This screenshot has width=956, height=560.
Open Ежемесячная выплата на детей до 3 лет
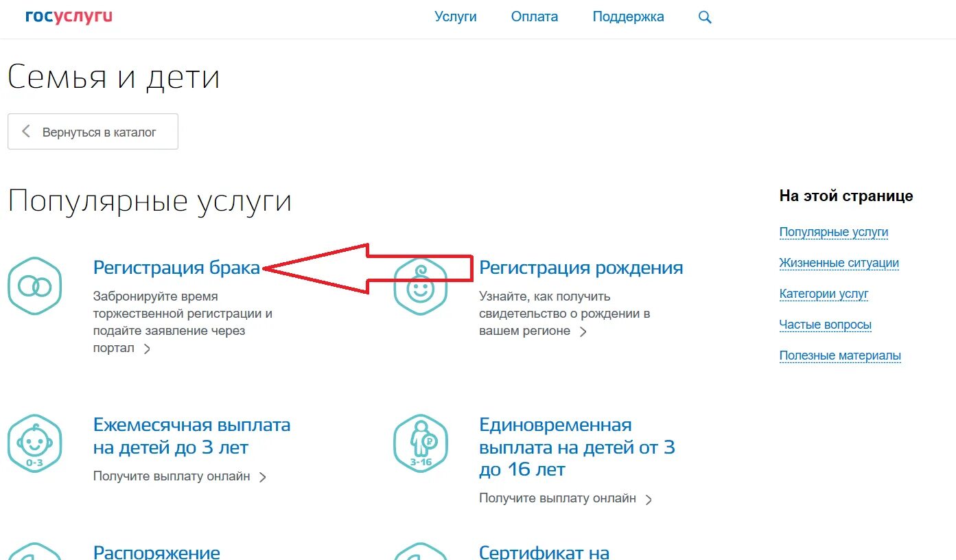pos(192,436)
